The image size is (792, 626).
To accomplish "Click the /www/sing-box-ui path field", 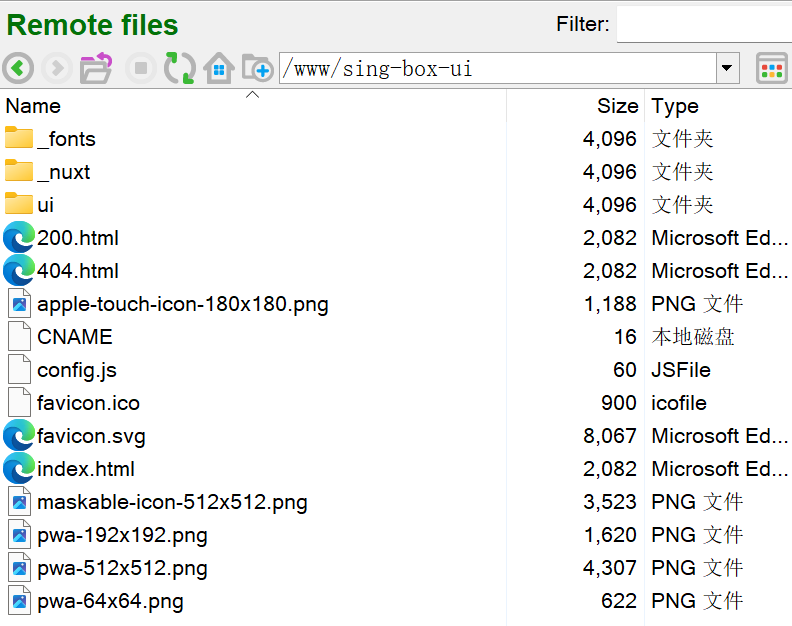I will (497, 68).
